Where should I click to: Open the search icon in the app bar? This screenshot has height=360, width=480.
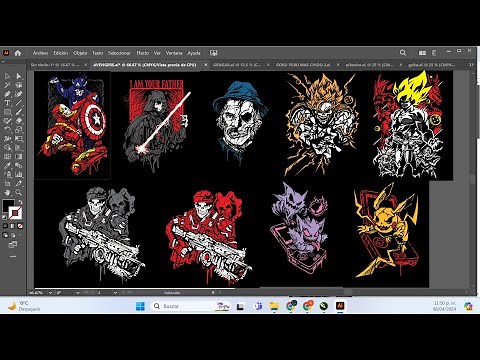pos(403,53)
